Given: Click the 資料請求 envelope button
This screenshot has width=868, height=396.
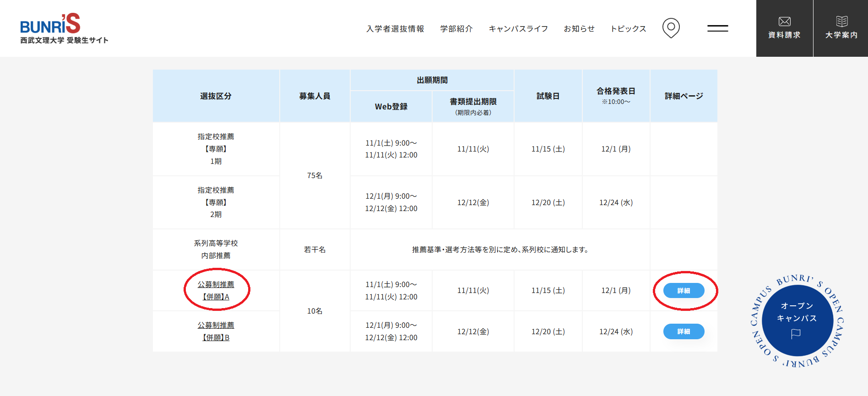Looking at the screenshot, I should point(784,28).
